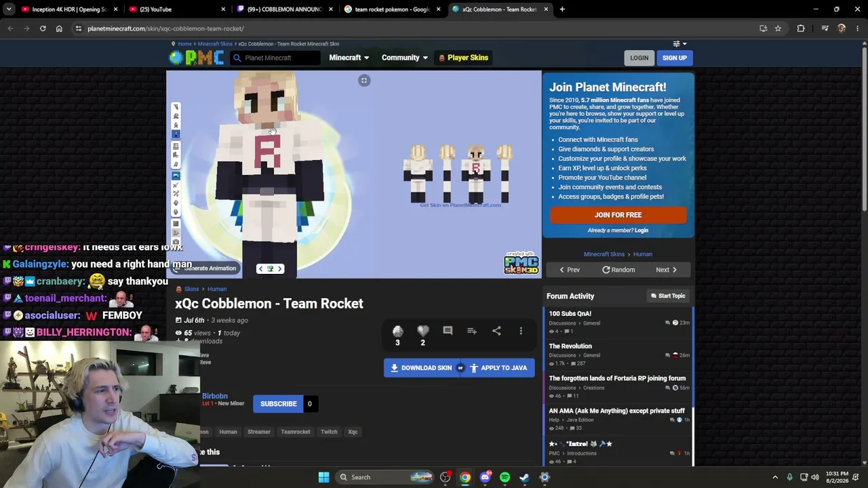Click the browser reload button
This screenshot has height=488, width=868.
(x=43, y=28)
